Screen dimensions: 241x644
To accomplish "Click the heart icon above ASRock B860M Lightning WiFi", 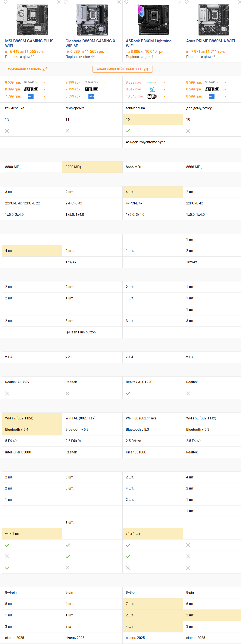I will click(x=126, y=2).
